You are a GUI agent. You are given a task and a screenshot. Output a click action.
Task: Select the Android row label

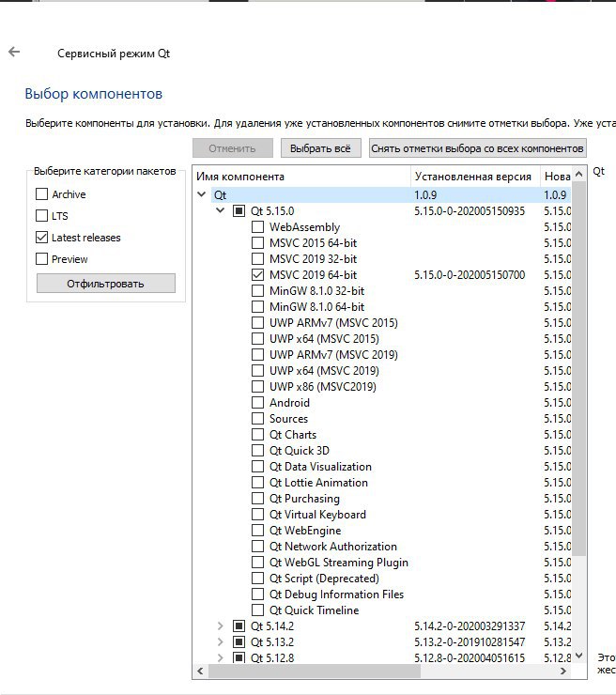289,403
